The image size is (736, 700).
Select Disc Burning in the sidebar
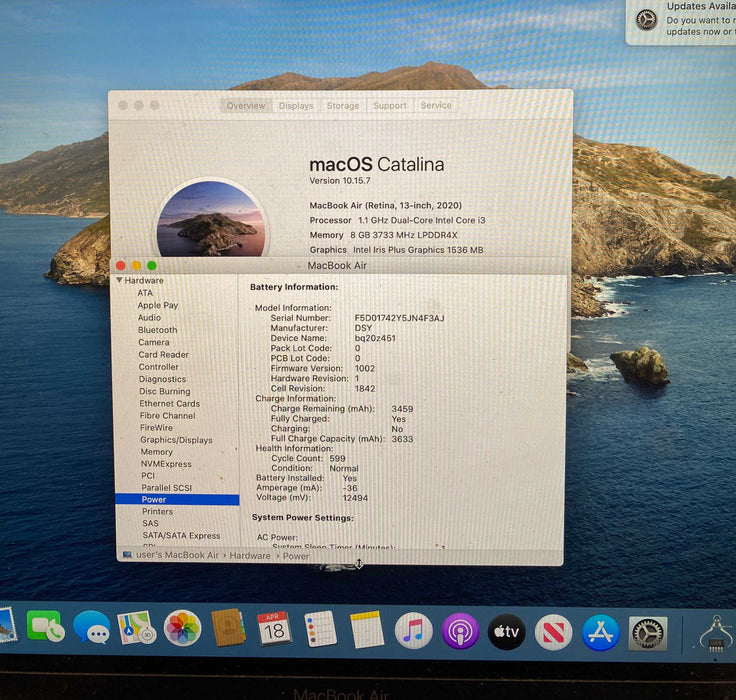pos(165,391)
